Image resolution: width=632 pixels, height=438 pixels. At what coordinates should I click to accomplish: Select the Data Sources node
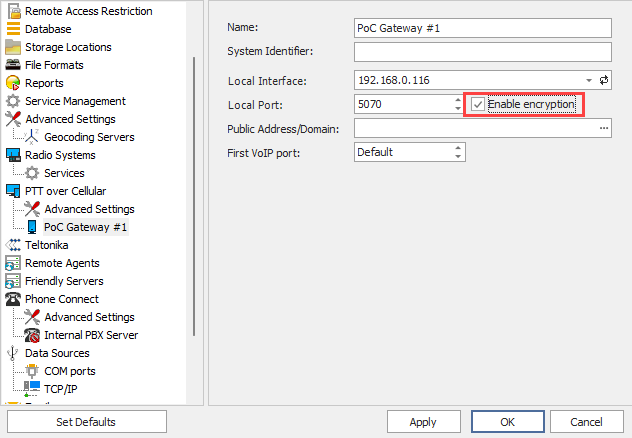pos(57,353)
